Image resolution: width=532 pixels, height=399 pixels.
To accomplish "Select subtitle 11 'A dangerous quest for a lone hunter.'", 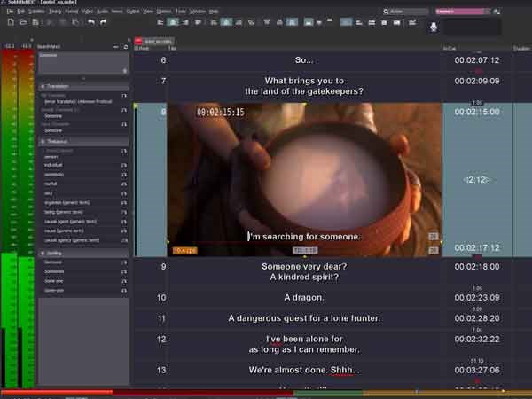I will [304, 318].
